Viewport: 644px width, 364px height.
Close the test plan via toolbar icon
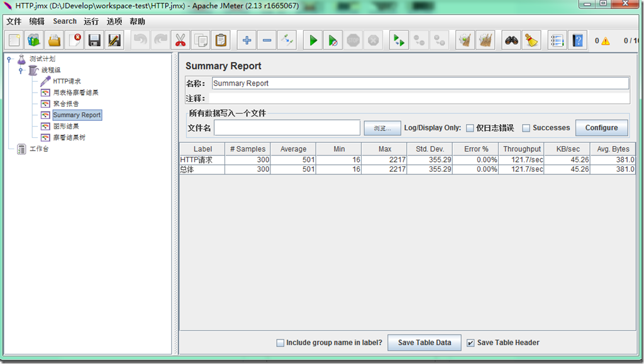pyautogui.click(x=74, y=40)
